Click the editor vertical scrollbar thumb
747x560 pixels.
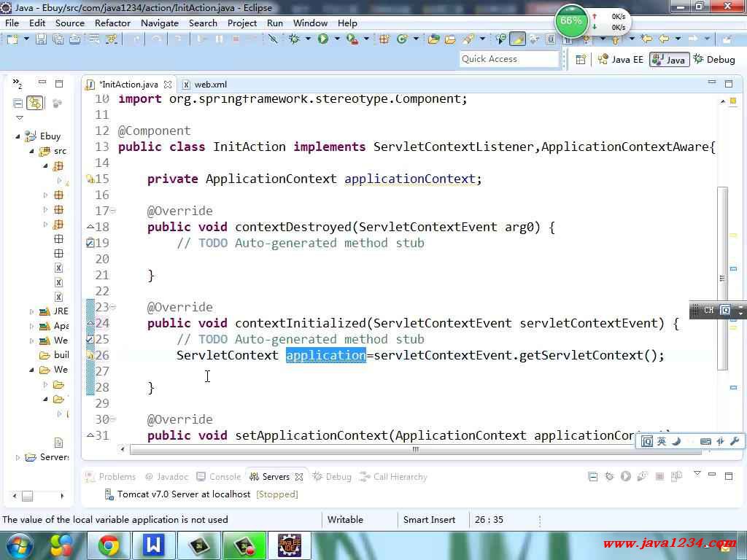(x=722, y=278)
